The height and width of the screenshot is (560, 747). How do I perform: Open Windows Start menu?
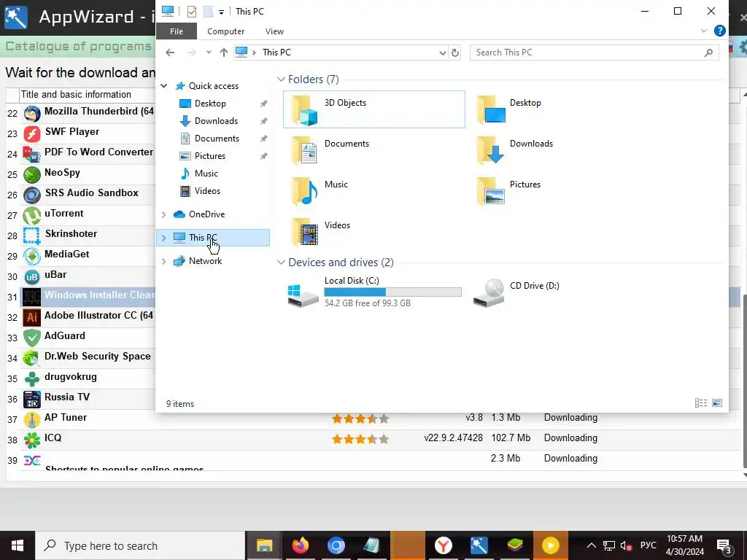pos(18,545)
